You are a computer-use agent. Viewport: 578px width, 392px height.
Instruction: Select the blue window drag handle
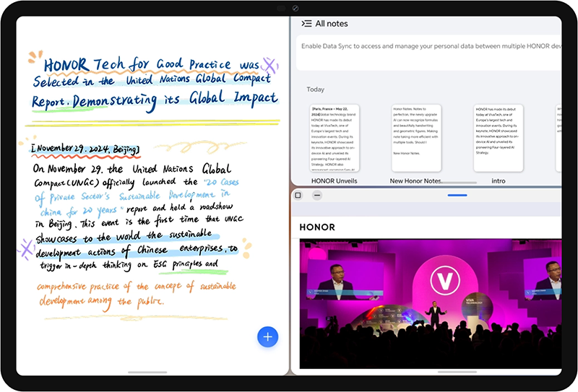(x=457, y=195)
